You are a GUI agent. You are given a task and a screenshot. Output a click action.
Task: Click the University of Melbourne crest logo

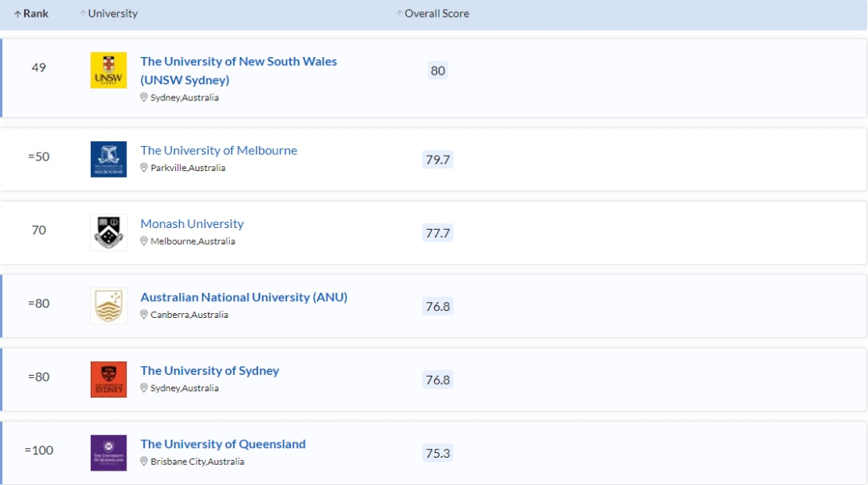[108, 159]
